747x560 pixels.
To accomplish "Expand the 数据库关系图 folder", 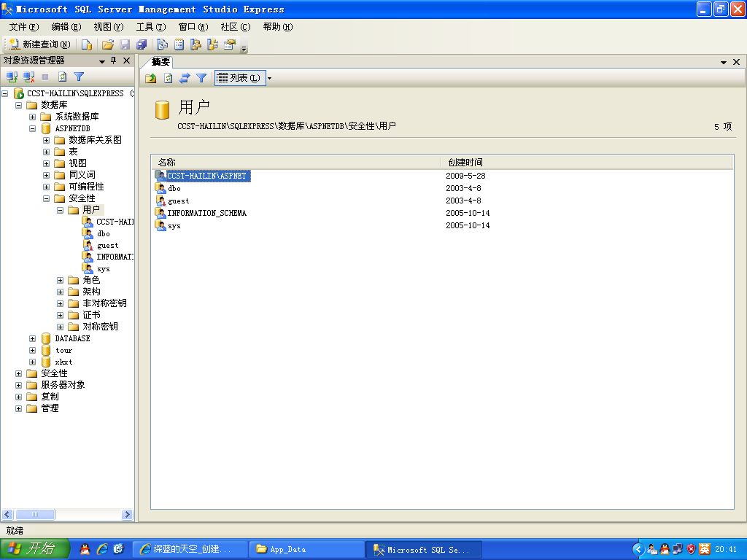I will pyautogui.click(x=46, y=140).
